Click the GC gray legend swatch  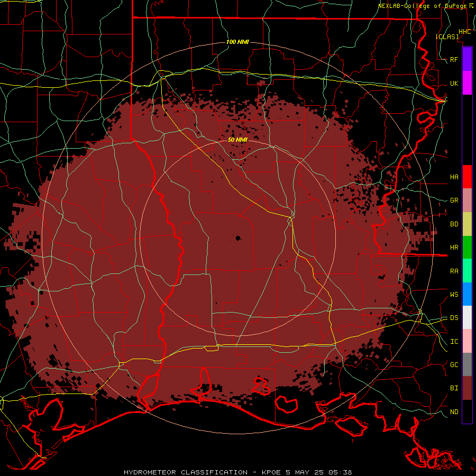(x=467, y=364)
